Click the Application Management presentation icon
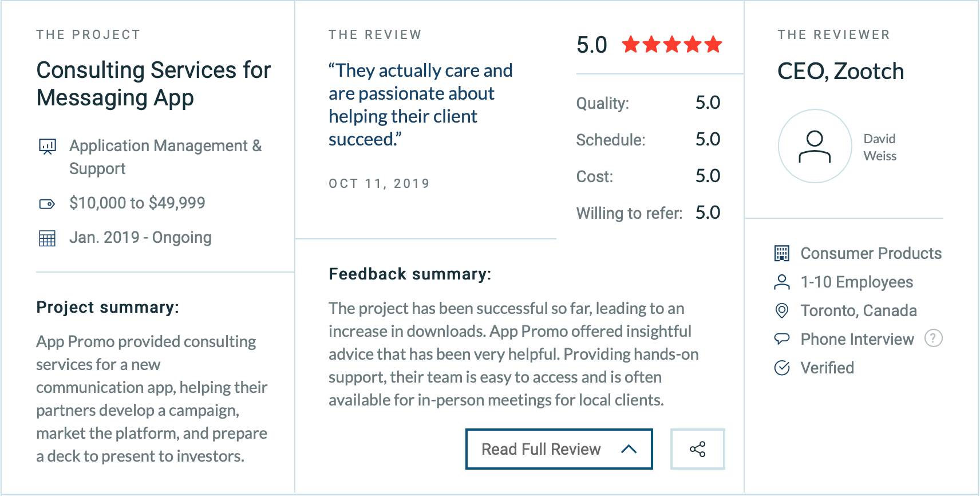 click(x=47, y=146)
